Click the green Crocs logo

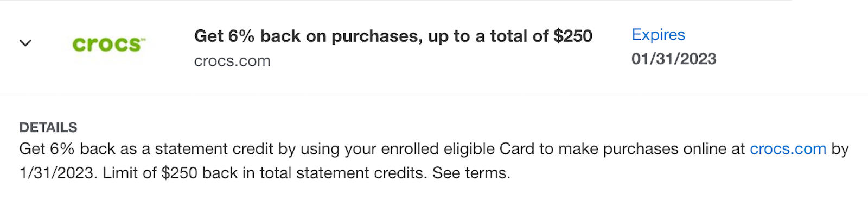tap(108, 44)
